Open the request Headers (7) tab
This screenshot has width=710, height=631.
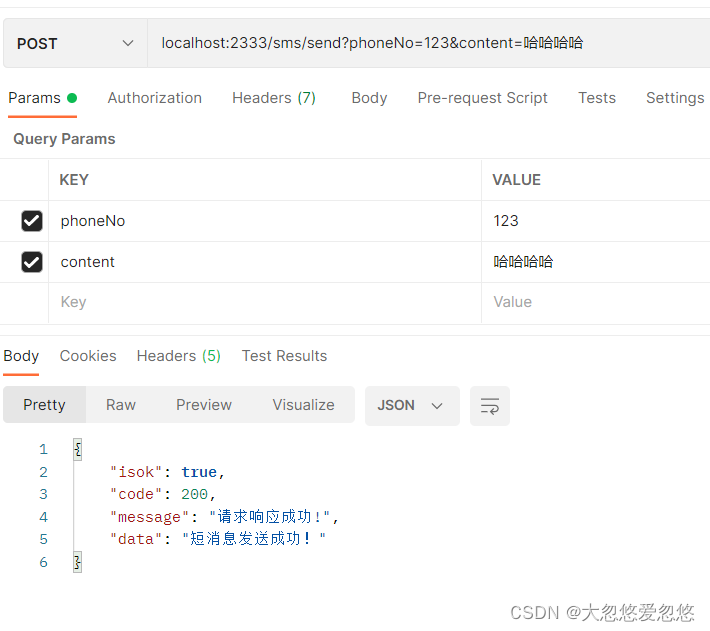pos(273,98)
